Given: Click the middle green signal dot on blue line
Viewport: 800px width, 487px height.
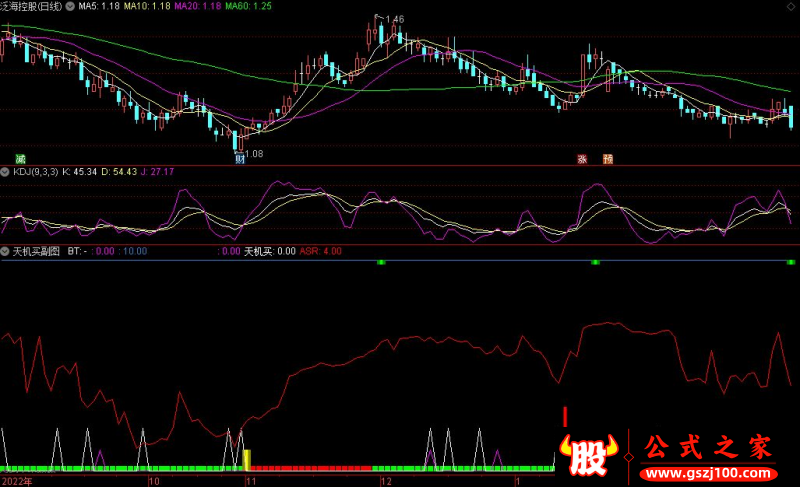Looking at the screenshot, I should pyautogui.click(x=595, y=262).
